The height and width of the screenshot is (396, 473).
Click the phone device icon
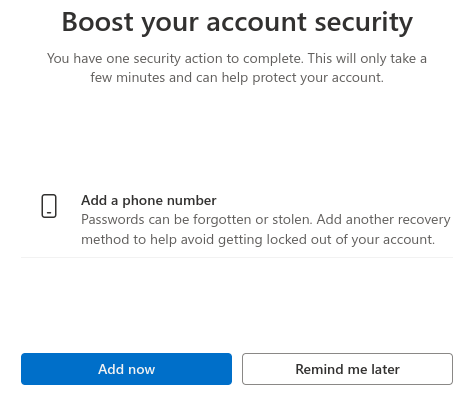[x=49, y=206]
